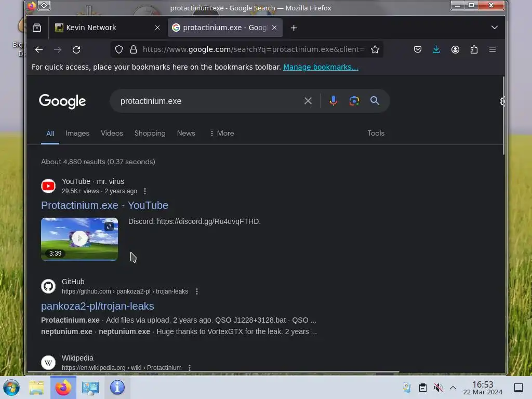Select the Shopping search tab
This screenshot has width=532, height=399.
(150, 134)
